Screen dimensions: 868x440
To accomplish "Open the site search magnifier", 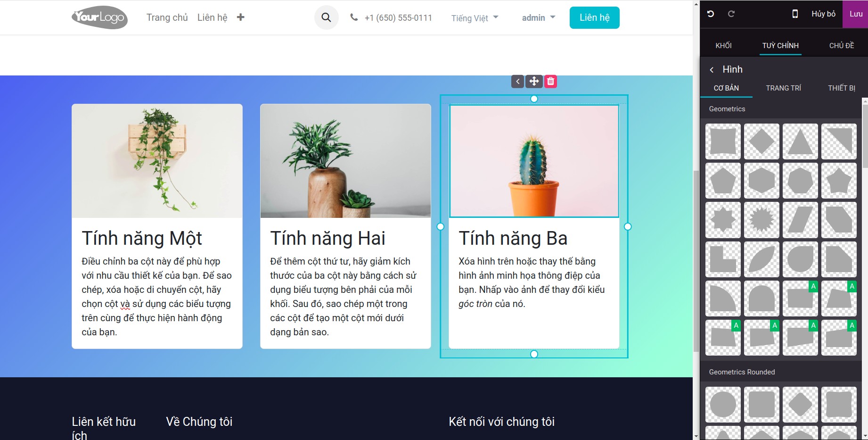I will 326,18.
